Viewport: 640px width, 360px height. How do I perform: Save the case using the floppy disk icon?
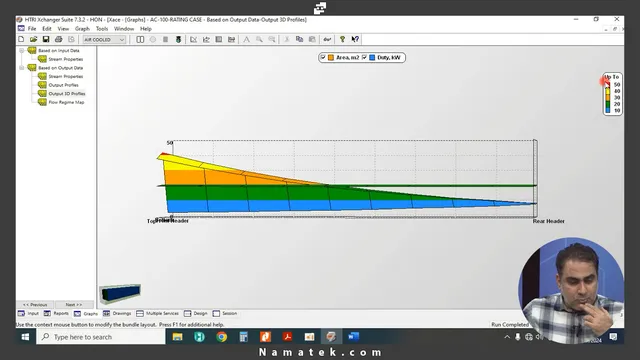46,39
